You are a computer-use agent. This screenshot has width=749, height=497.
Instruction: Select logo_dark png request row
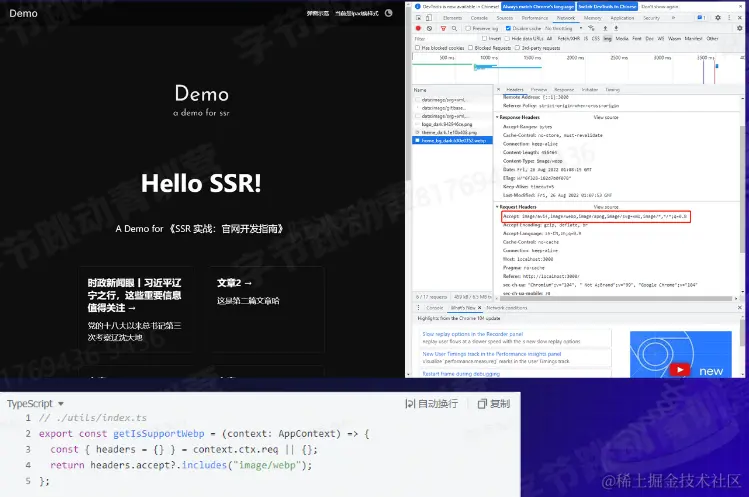tap(452, 124)
